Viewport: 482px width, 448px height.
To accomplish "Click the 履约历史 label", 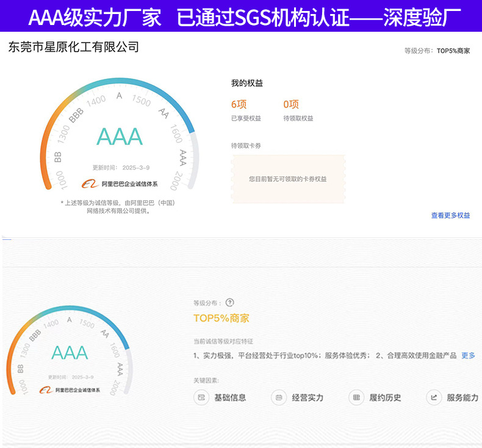I will coord(385,397).
